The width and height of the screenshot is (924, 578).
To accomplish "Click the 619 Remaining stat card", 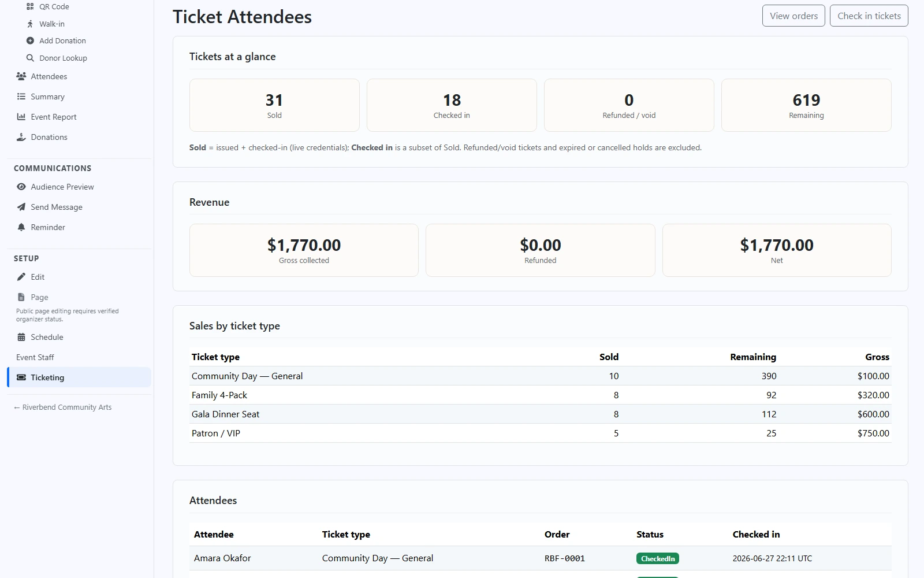I will [x=806, y=105].
